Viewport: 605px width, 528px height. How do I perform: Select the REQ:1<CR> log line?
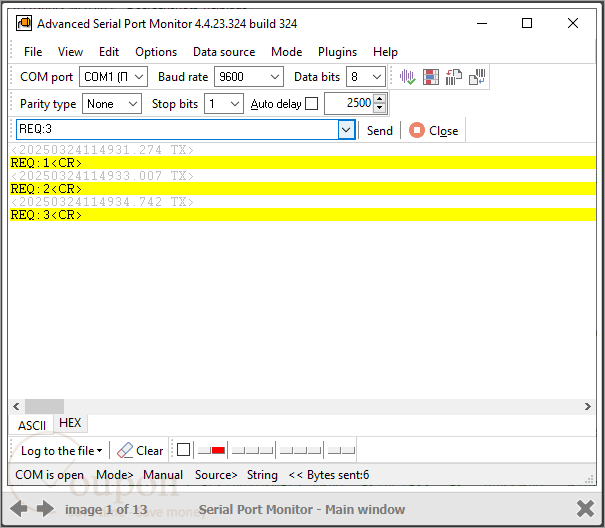coord(303,162)
